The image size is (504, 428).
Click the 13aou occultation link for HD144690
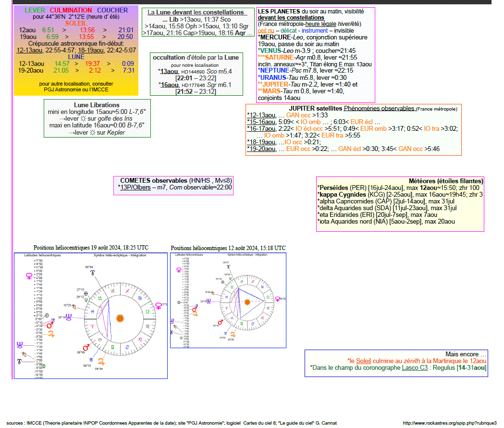(x=169, y=72)
